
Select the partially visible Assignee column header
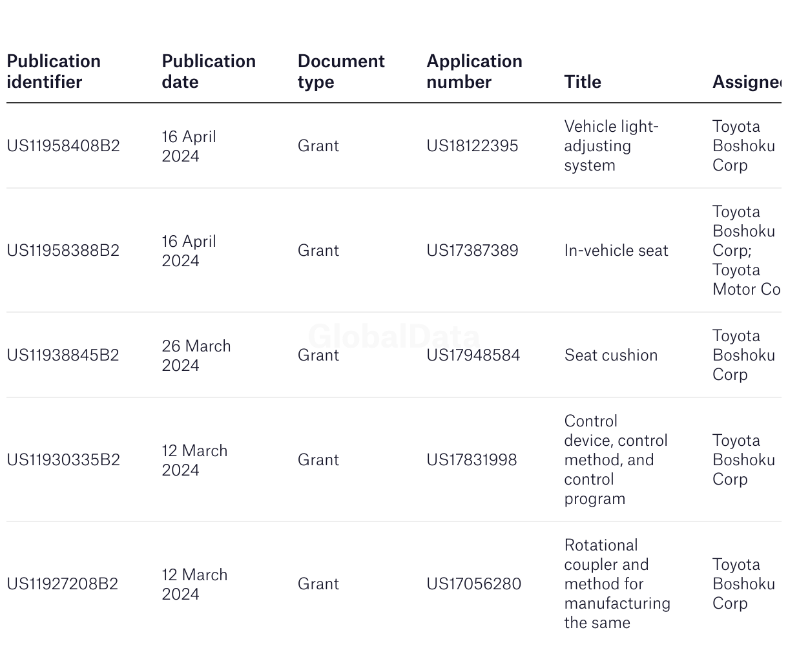[x=747, y=81]
